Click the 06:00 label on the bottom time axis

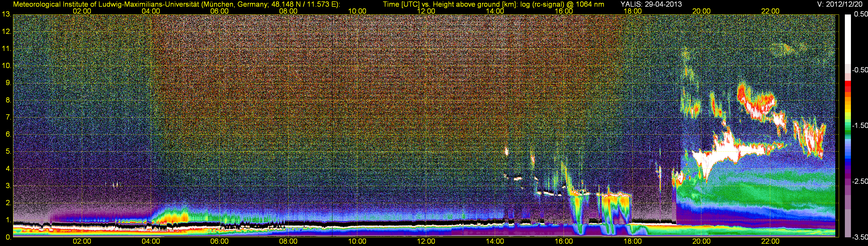pos(219,241)
